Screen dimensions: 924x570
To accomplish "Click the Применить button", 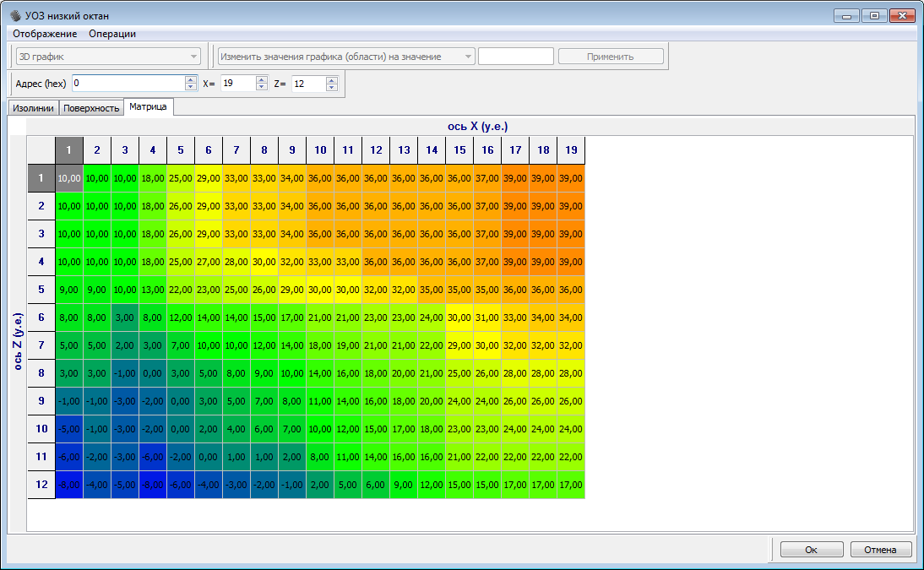I will [611, 57].
